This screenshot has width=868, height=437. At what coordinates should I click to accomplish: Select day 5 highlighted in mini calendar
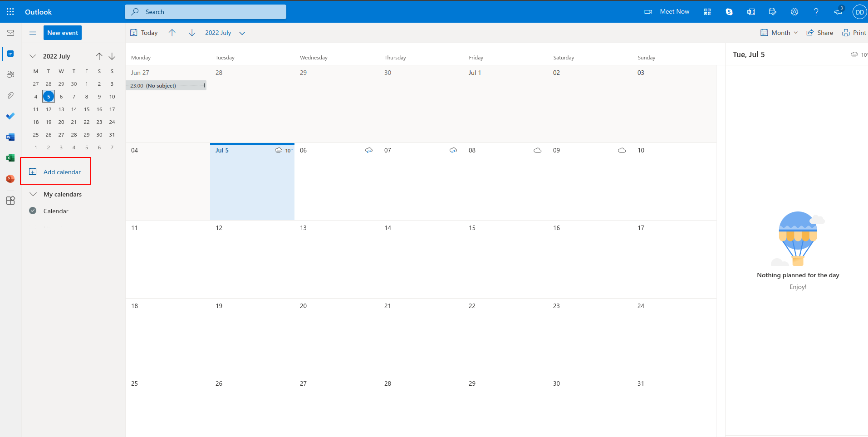(49, 96)
